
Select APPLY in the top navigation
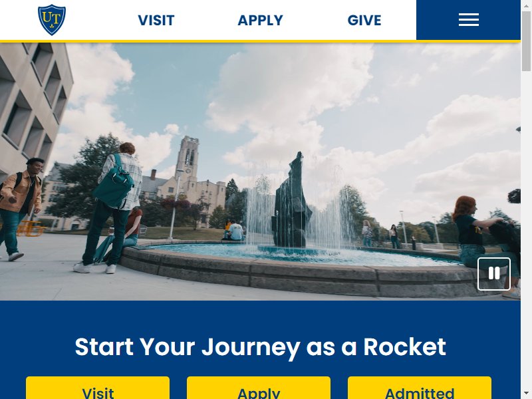click(x=260, y=21)
